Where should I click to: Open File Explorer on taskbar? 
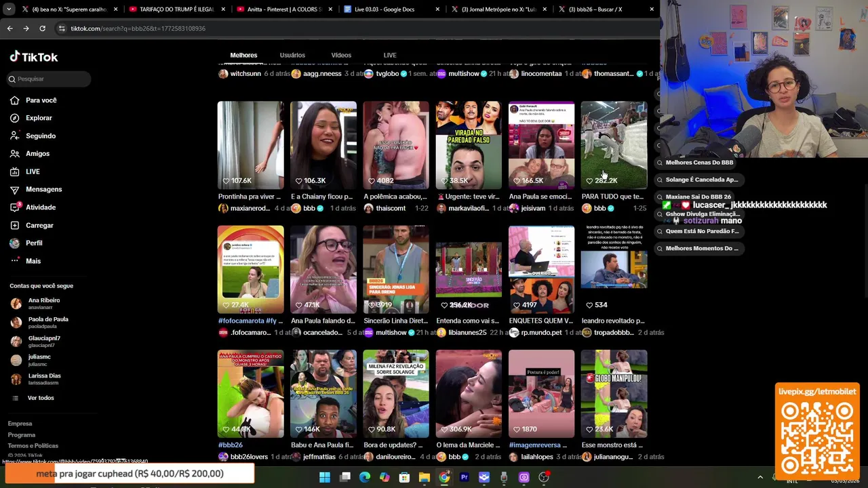(424, 477)
